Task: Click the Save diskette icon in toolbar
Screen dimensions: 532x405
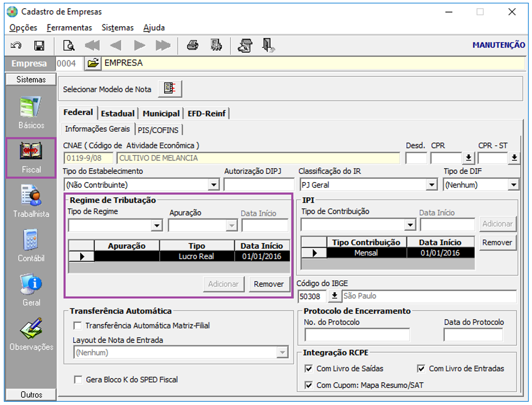Action: click(39, 46)
